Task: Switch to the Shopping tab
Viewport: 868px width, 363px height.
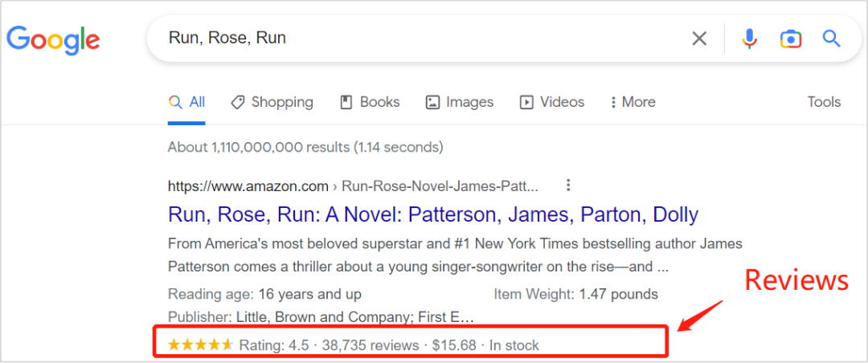Action: tap(272, 102)
